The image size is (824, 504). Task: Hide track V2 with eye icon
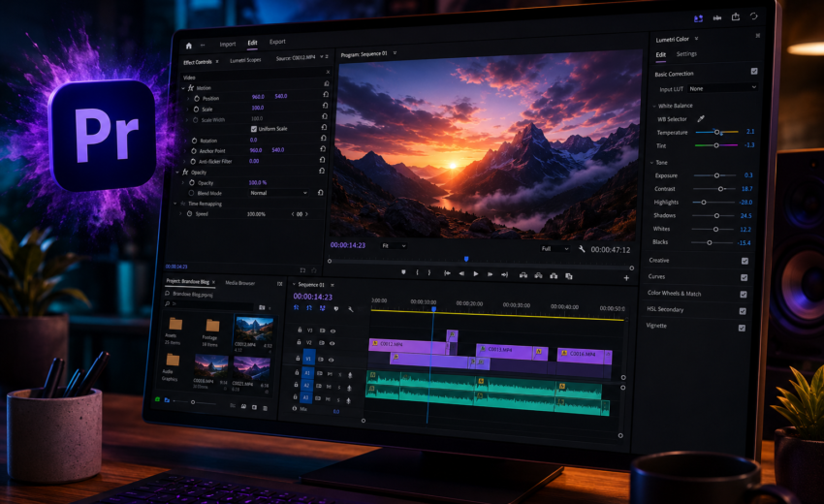pyautogui.click(x=332, y=343)
